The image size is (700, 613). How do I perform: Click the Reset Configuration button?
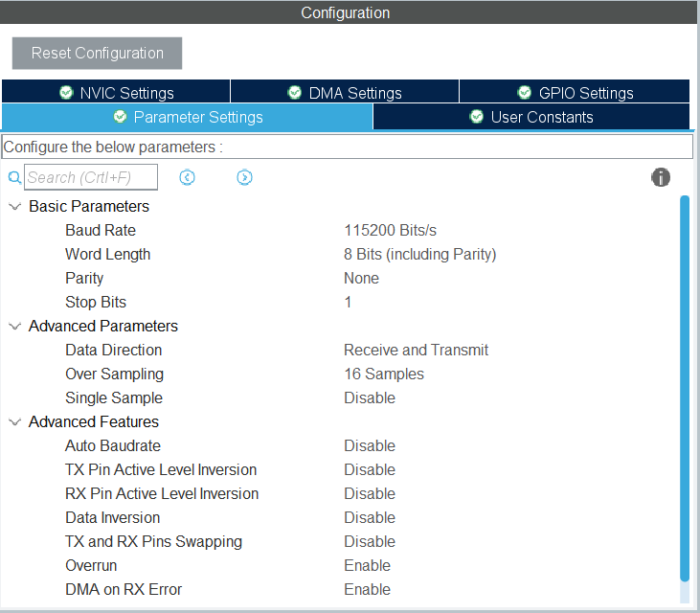(97, 53)
